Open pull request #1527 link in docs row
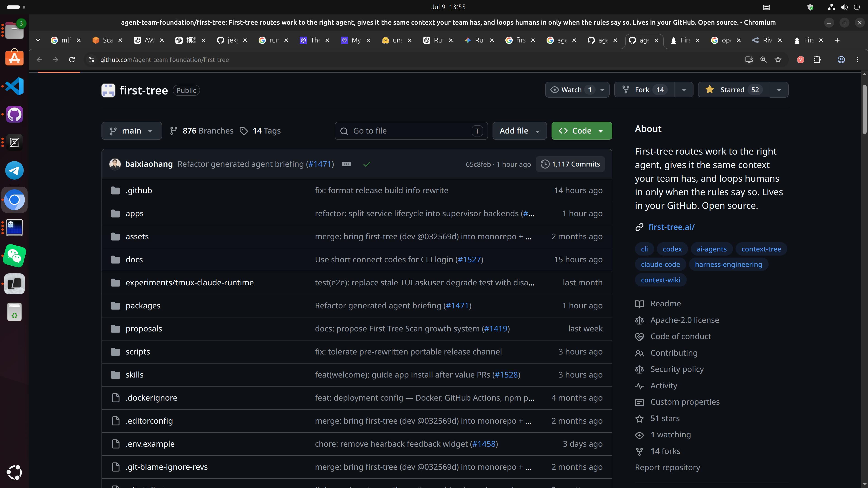The height and width of the screenshot is (488, 868). pos(469,260)
